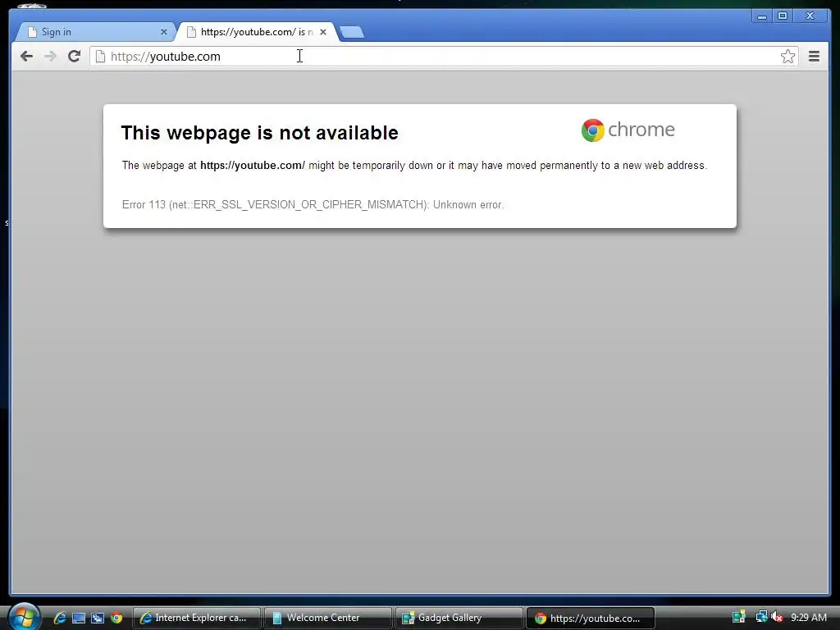Click the Error 113 SSL mismatch text
840x630 pixels.
tap(313, 204)
